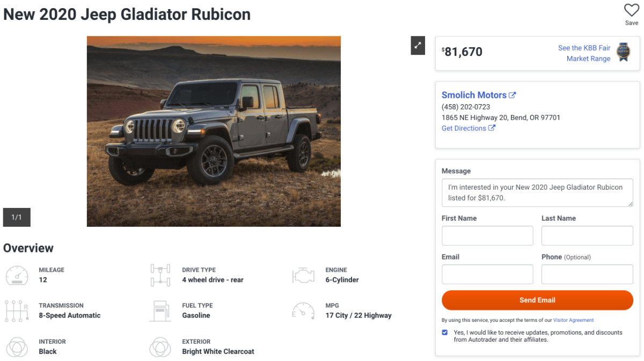Viewport: 644px width, 361px height.
Task: Click the KBB price advisor badge
Action: pyautogui.click(x=623, y=53)
